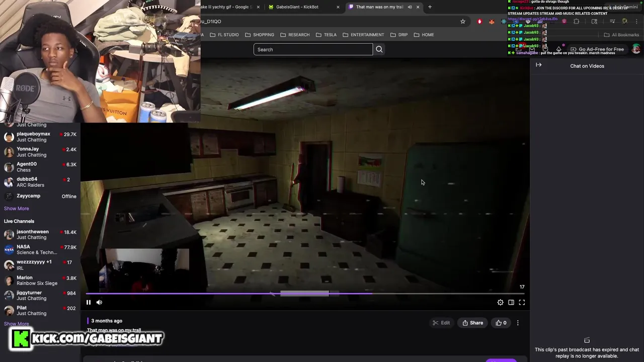Open the Pilat Just Chatting channel

(x=40, y=311)
